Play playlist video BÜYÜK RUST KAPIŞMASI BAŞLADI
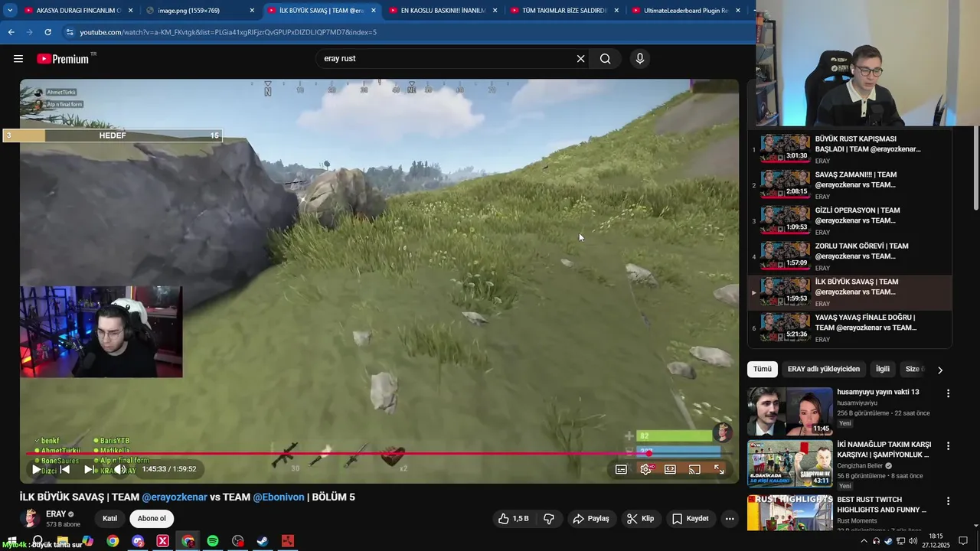Image resolution: width=980 pixels, height=551 pixels. click(x=850, y=149)
